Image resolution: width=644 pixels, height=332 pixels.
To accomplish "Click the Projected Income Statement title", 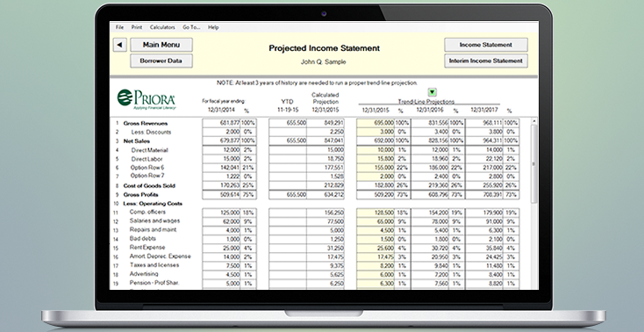I will [x=324, y=48].
